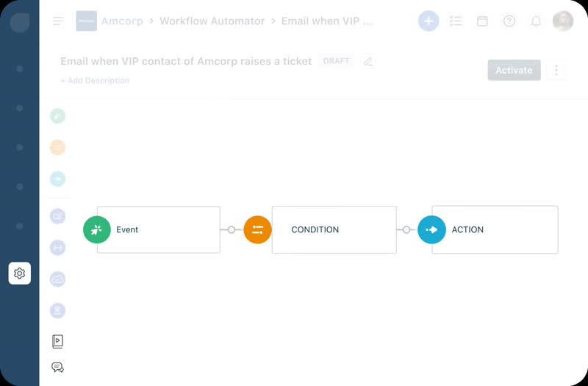The image size is (588, 386).
Task: Click the Add Description link
Action: point(96,81)
